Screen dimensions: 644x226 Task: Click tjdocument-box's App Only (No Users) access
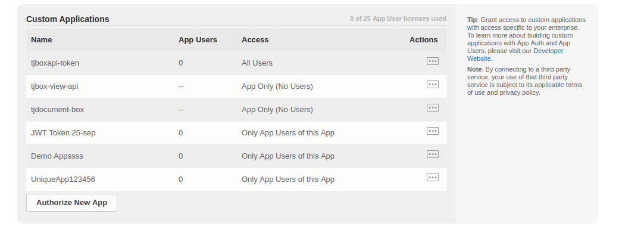pos(277,110)
